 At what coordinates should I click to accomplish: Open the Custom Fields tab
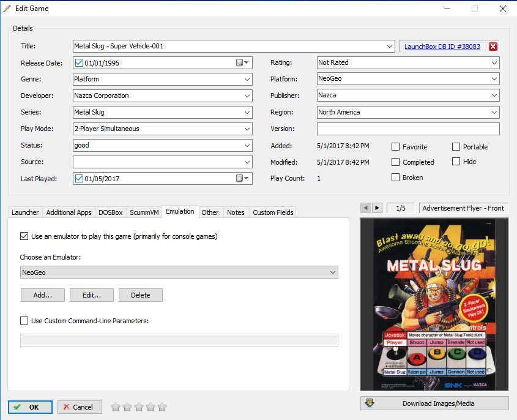(x=273, y=212)
